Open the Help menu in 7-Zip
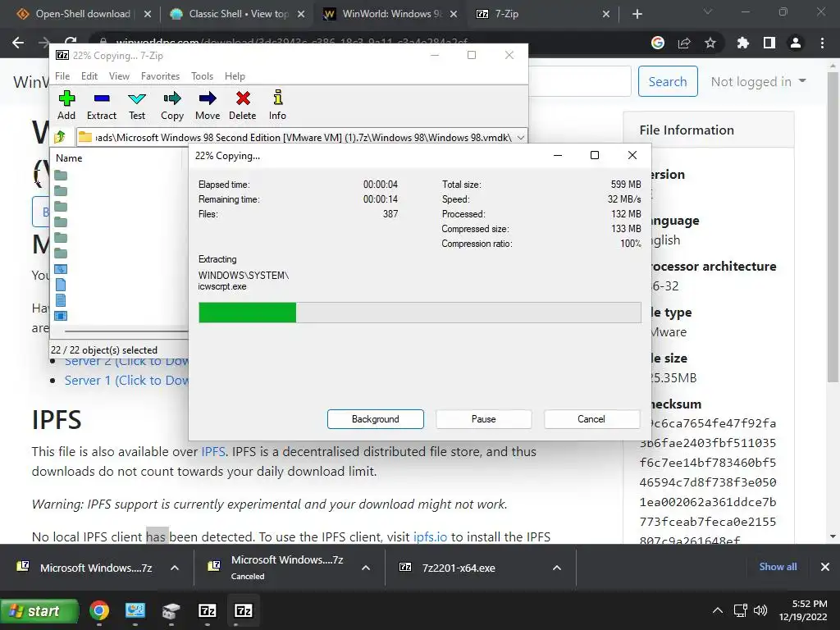The height and width of the screenshot is (630, 840). tap(235, 76)
